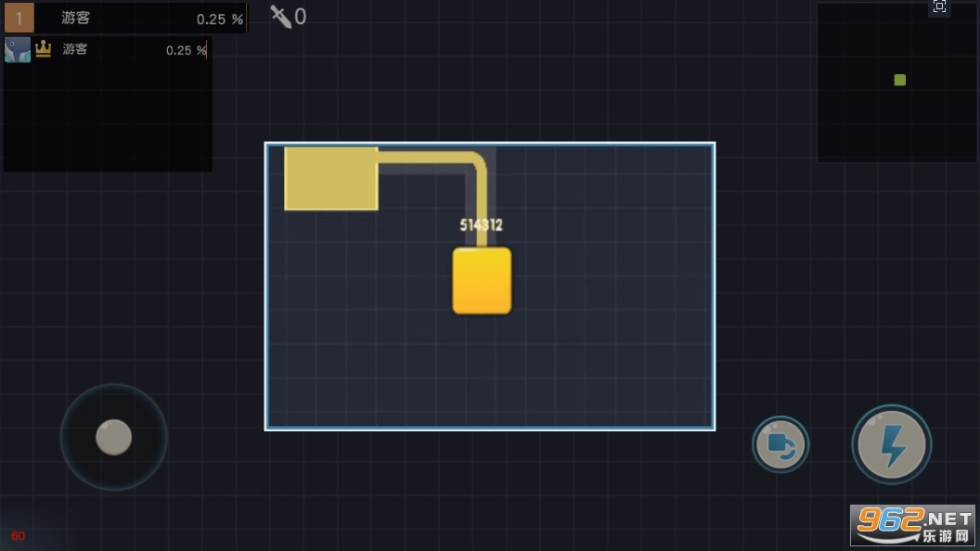Tap the gold crown icon in leaderboard
Viewport: 980px width, 551px height.
[43, 49]
